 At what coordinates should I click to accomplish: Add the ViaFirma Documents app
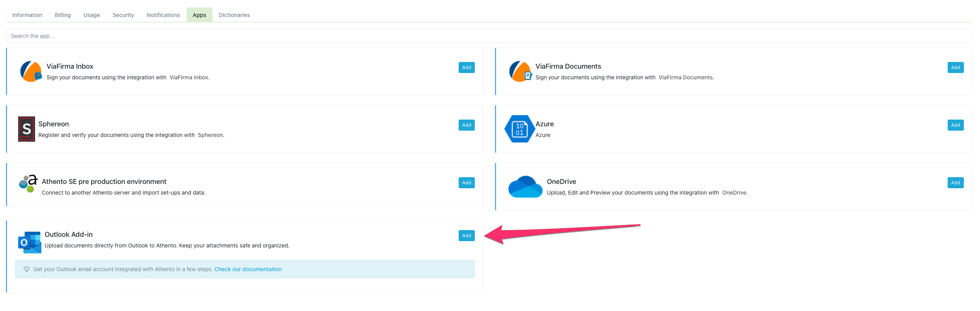click(x=955, y=67)
